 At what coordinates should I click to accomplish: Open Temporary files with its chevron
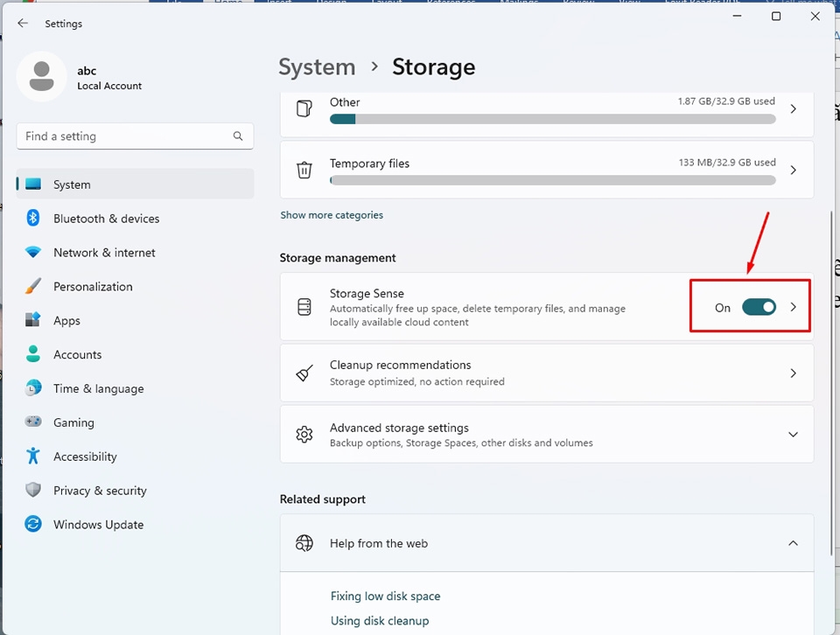pos(794,170)
